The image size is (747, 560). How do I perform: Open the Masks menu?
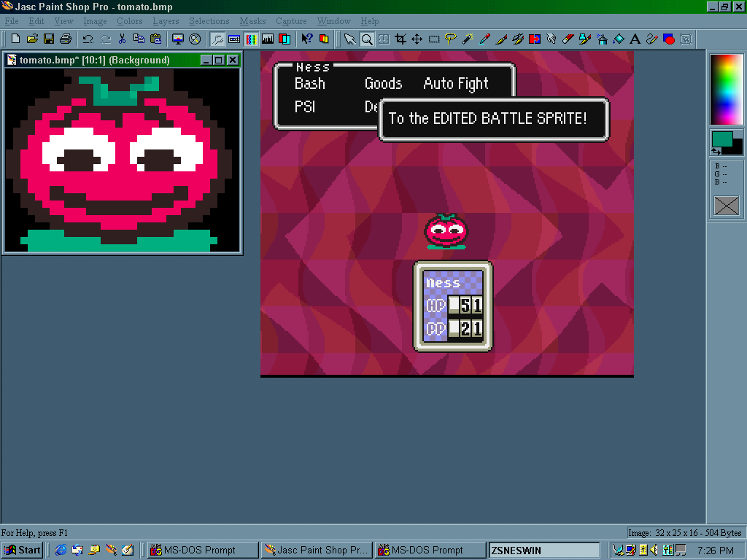click(x=252, y=21)
